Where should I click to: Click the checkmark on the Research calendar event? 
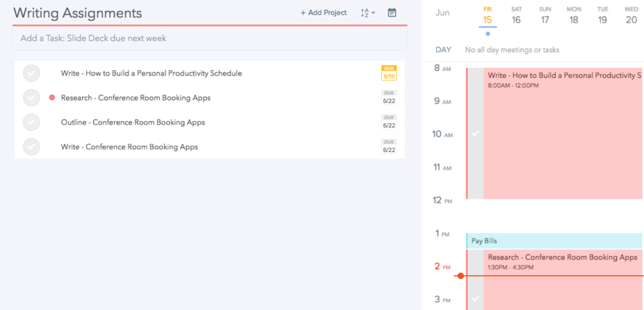[x=476, y=298]
